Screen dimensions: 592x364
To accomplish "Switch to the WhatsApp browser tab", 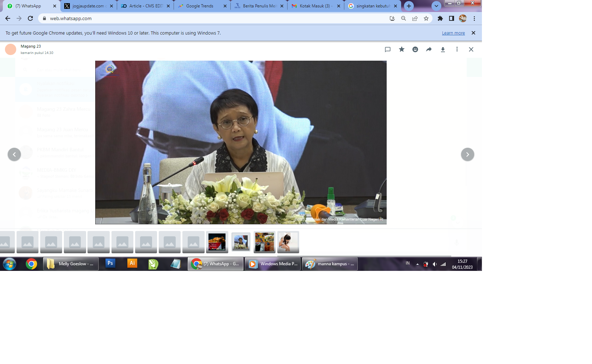I will coord(31,6).
